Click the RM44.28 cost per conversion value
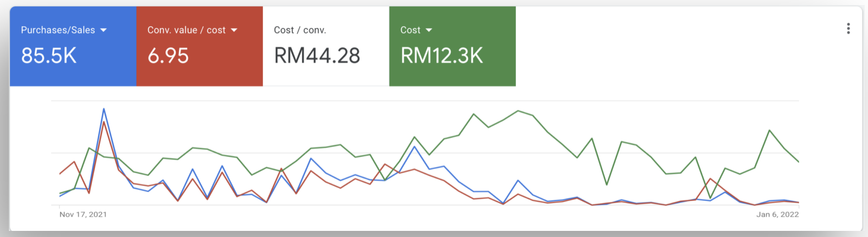The image size is (868, 237). tap(317, 55)
